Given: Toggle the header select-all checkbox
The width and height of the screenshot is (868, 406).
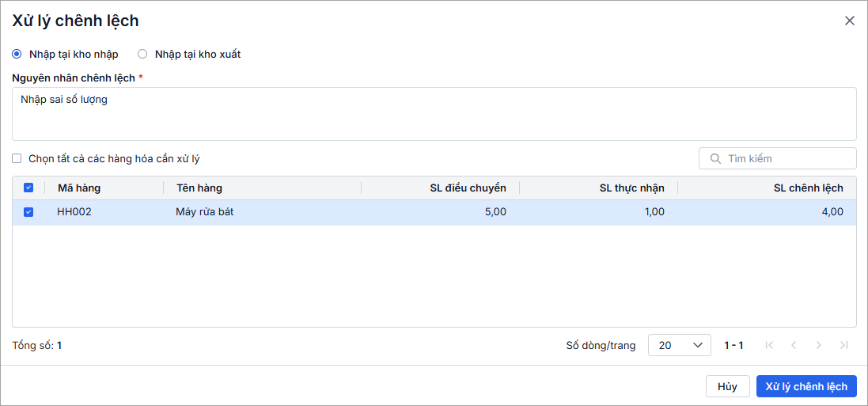Looking at the screenshot, I should click(x=28, y=188).
